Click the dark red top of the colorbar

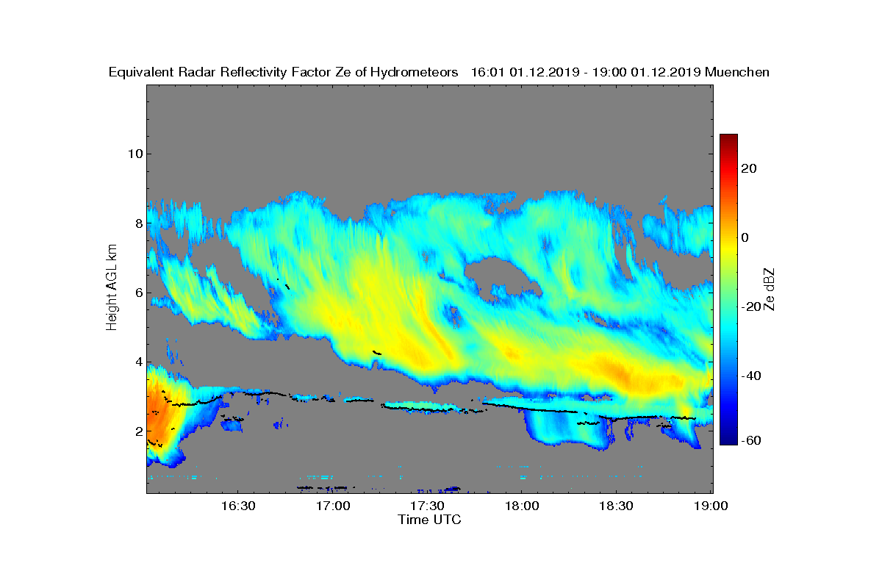pyautogui.click(x=728, y=140)
